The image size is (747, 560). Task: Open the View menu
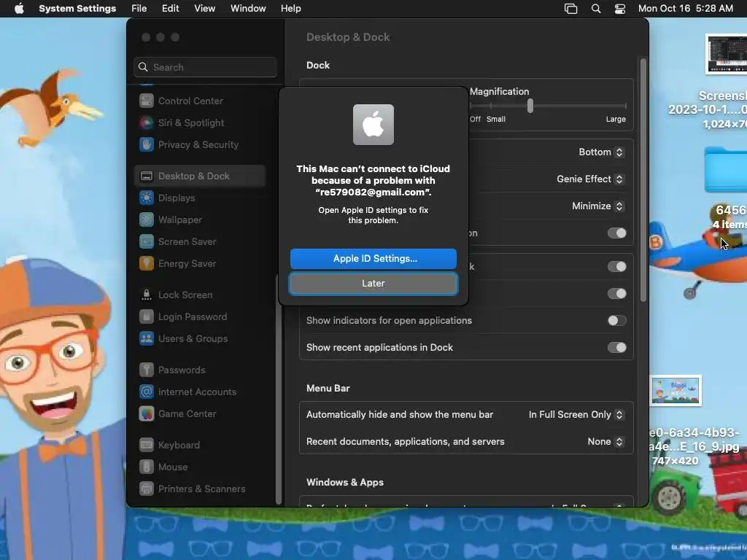click(x=204, y=9)
